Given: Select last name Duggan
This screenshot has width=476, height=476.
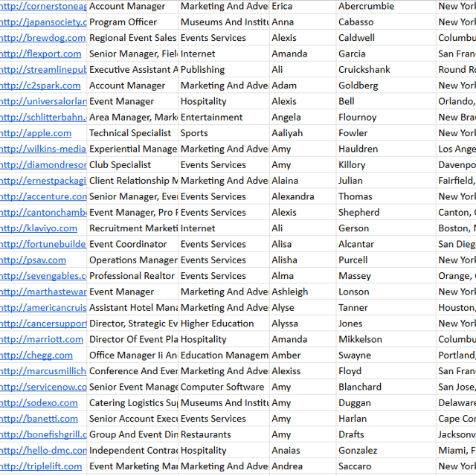Looking at the screenshot, I should click(x=386, y=403).
